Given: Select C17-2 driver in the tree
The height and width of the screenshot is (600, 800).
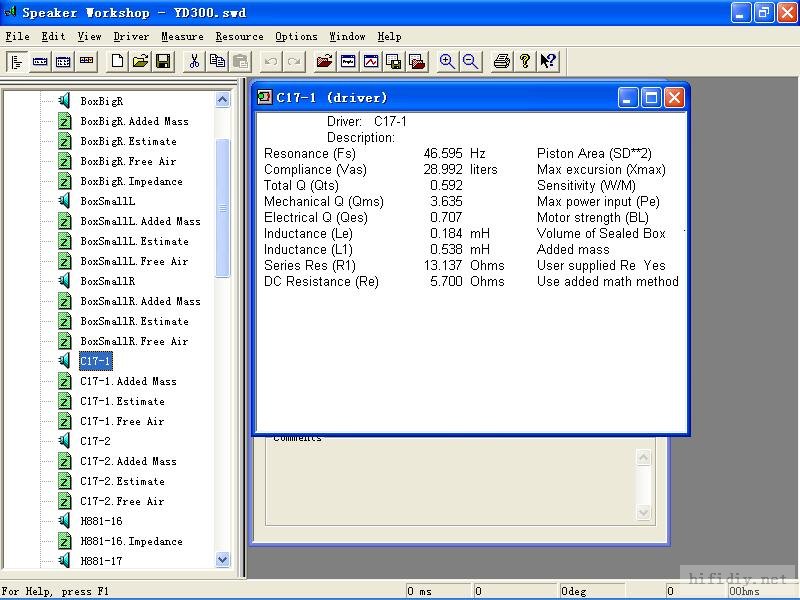Looking at the screenshot, I should pos(95,441).
